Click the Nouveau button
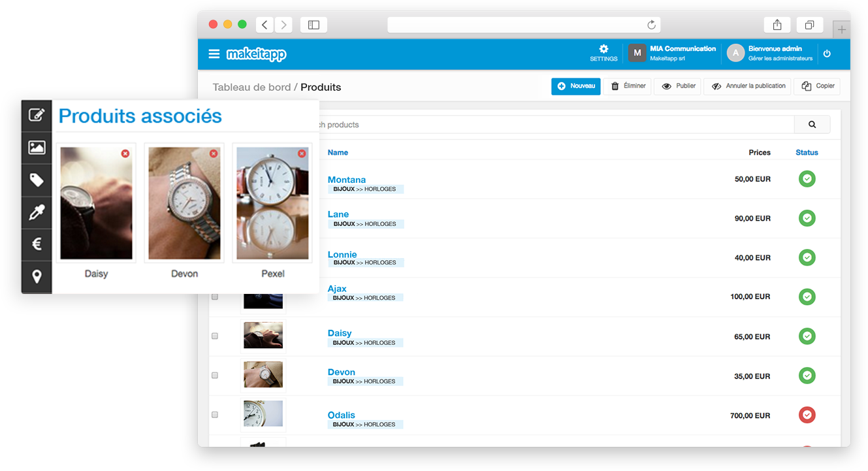 click(x=575, y=86)
